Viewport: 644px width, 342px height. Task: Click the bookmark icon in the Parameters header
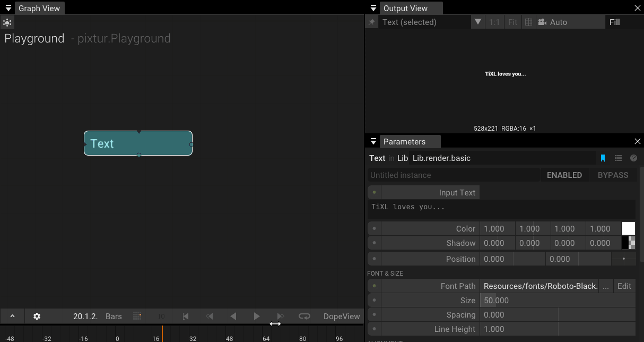[603, 158]
